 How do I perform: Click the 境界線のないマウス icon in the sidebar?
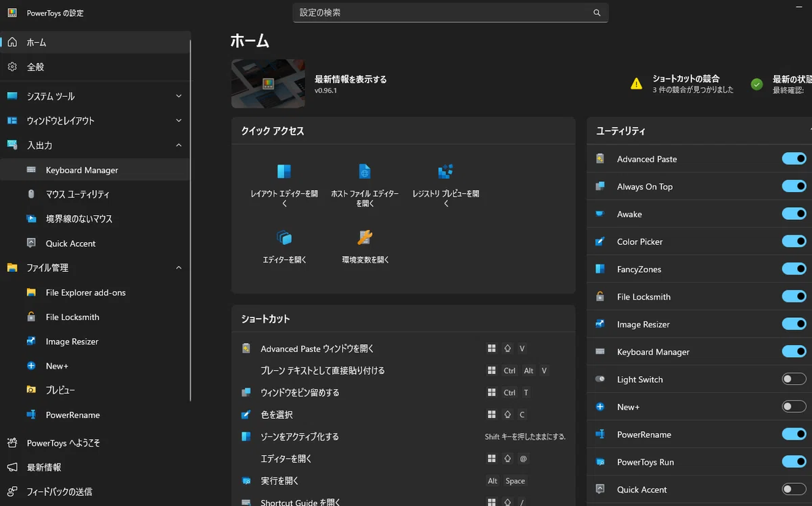click(x=31, y=218)
